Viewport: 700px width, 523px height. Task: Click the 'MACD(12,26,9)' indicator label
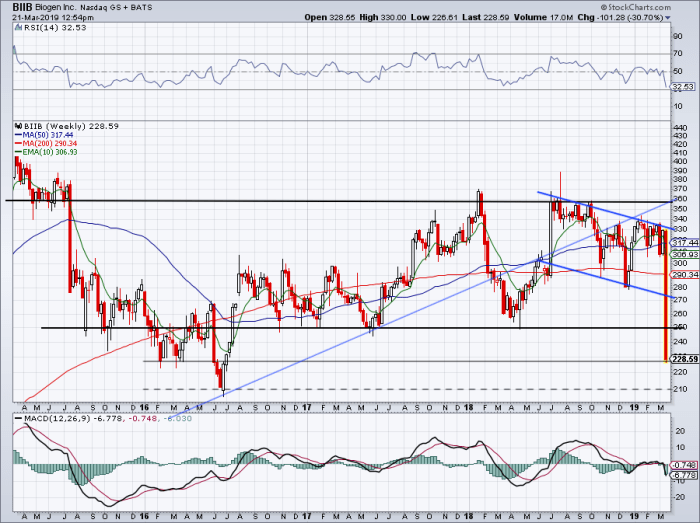[x=57, y=419]
